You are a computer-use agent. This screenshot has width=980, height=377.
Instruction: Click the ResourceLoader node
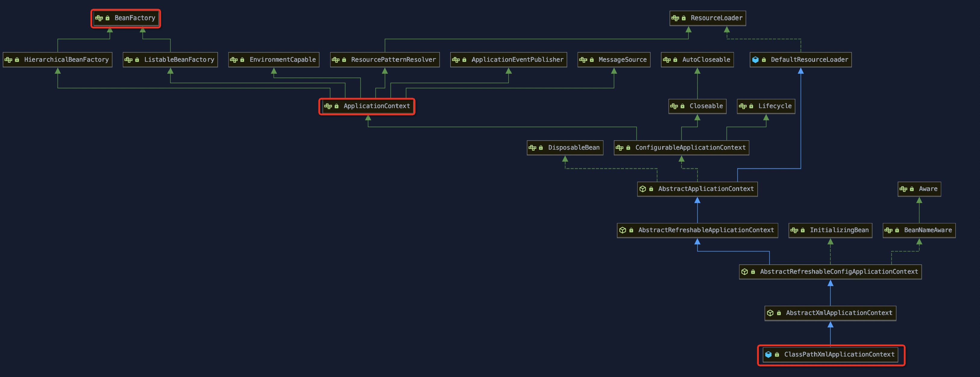(708, 18)
